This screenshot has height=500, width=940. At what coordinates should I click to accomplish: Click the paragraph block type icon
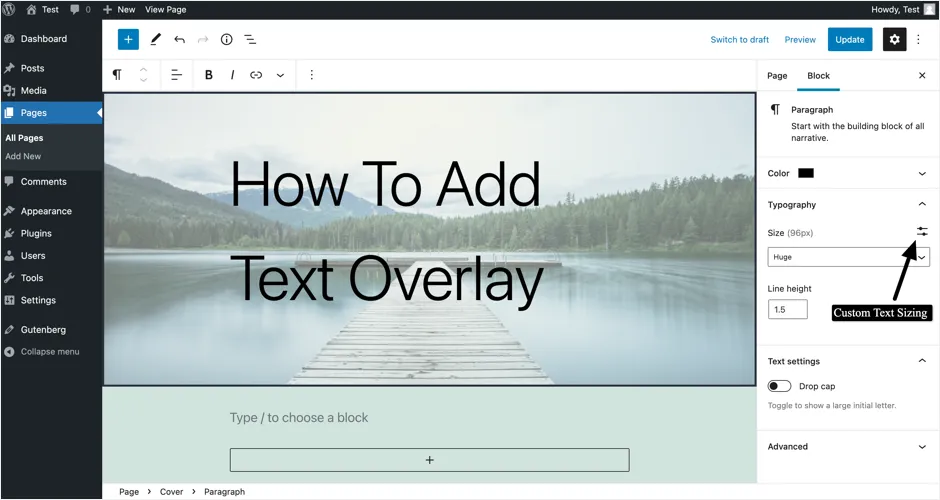(x=117, y=75)
